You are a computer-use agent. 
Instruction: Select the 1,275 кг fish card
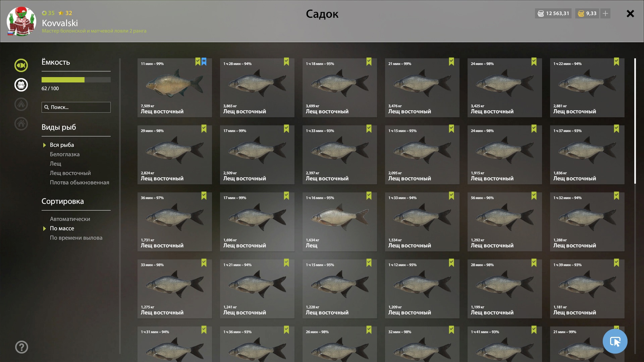pyautogui.click(x=175, y=289)
